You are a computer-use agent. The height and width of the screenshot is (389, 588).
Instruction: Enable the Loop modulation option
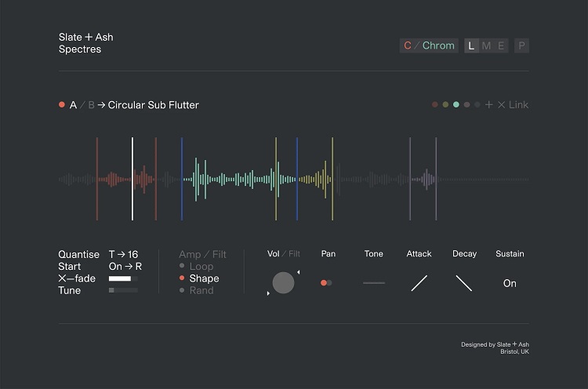click(201, 267)
